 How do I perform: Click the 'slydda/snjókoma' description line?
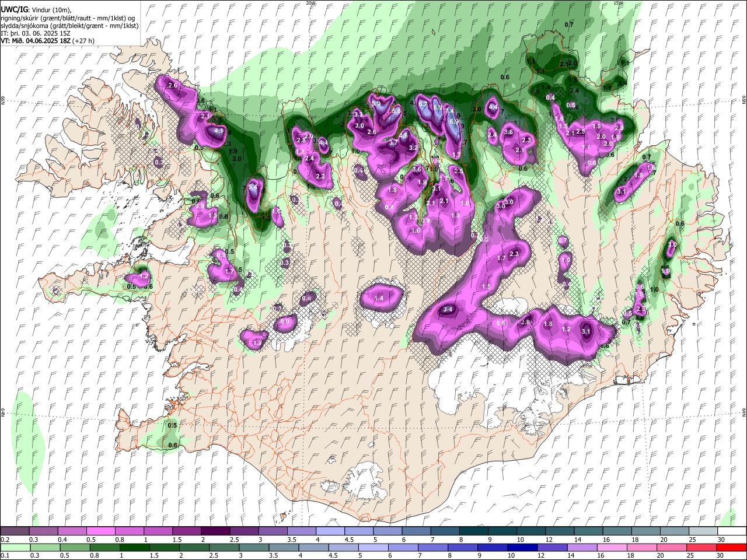(x=69, y=26)
